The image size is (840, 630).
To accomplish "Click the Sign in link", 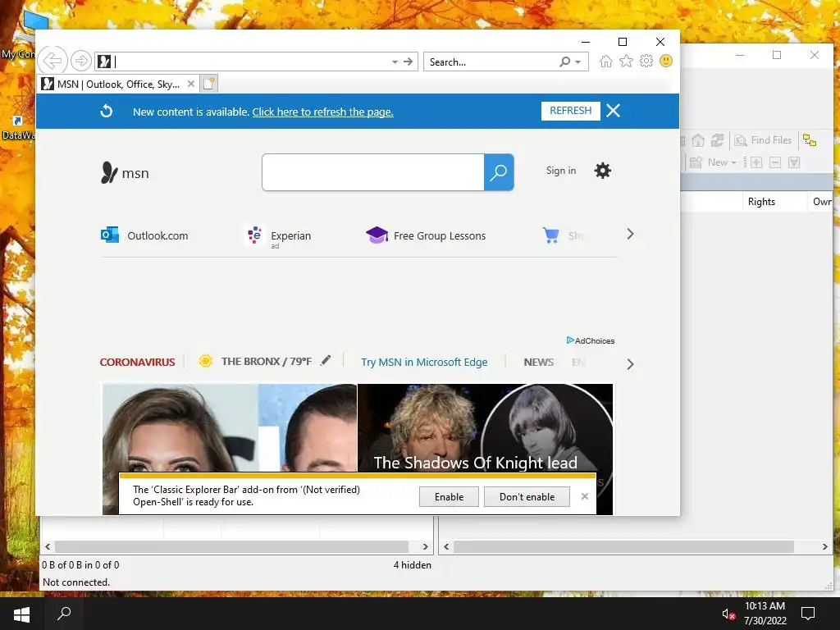I will [561, 171].
